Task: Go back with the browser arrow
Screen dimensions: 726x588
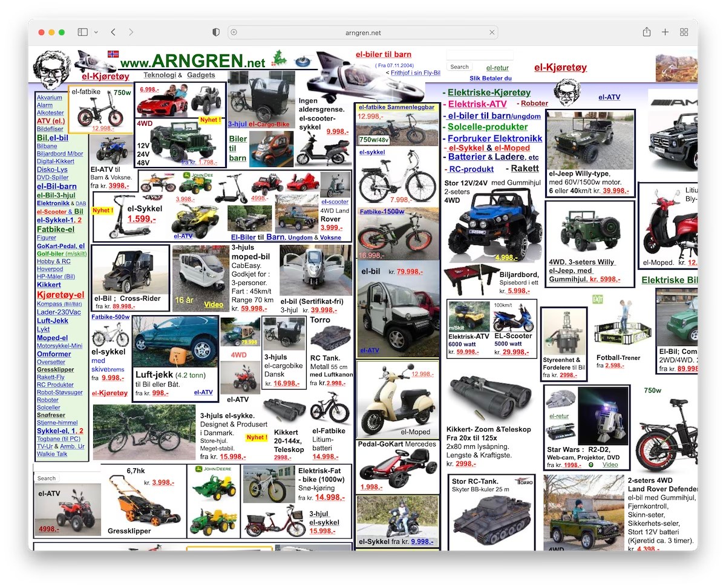Action: [113, 32]
